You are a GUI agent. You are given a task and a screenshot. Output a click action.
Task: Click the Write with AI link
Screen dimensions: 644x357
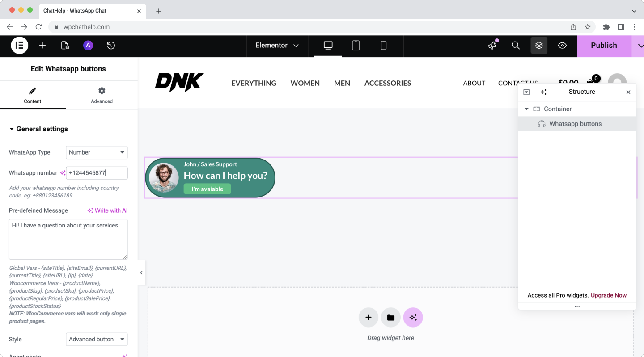click(x=107, y=210)
